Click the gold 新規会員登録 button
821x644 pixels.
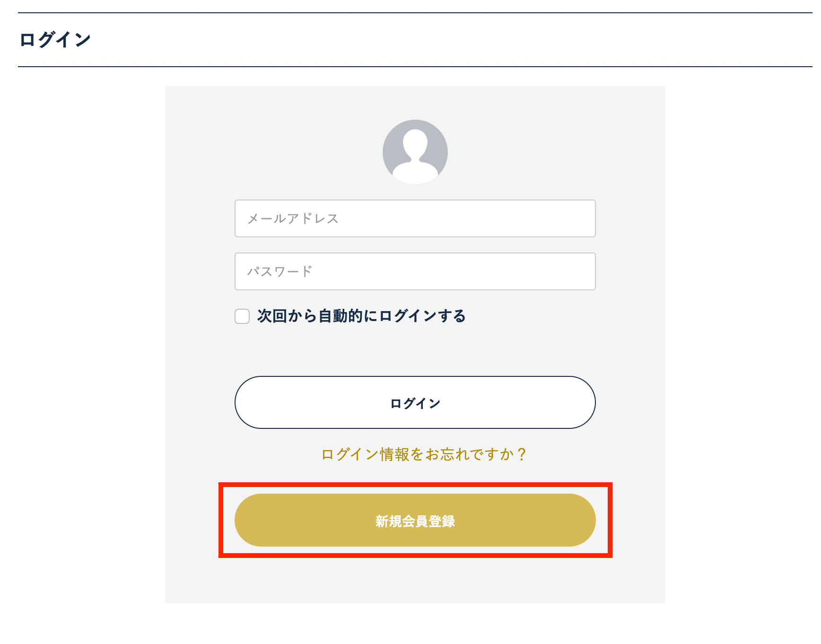click(415, 520)
